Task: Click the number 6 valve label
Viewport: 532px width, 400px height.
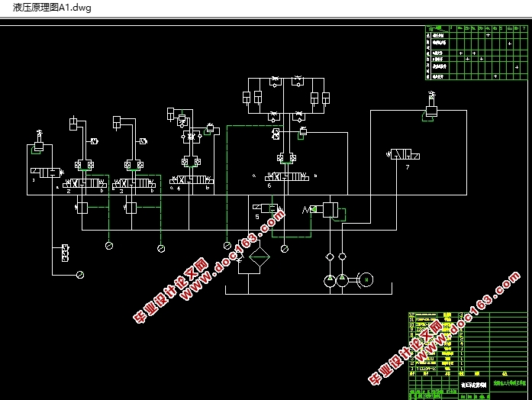Action: (x=269, y=185)
